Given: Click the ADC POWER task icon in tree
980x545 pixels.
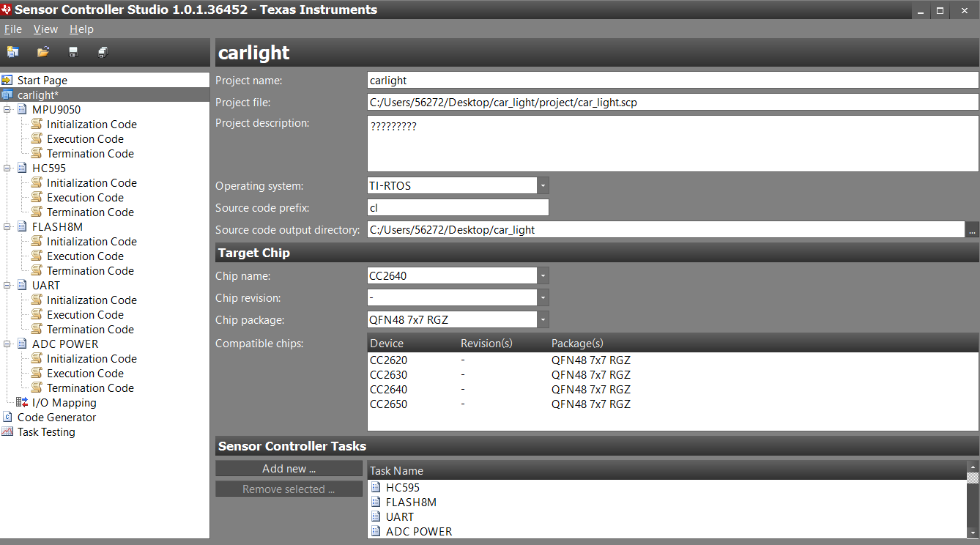Looking at the screenshot, I should 22,344.
